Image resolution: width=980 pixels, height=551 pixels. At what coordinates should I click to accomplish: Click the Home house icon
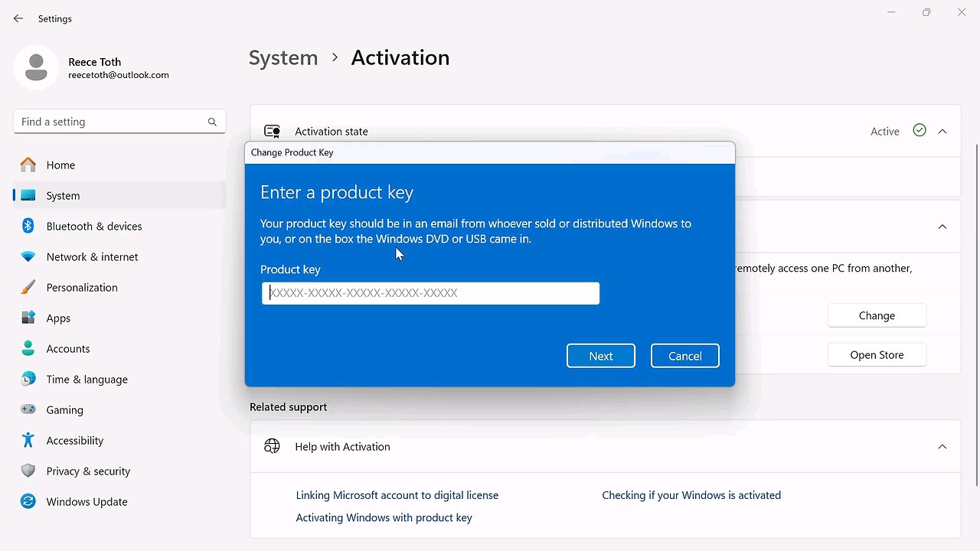[x=28, y=165]
